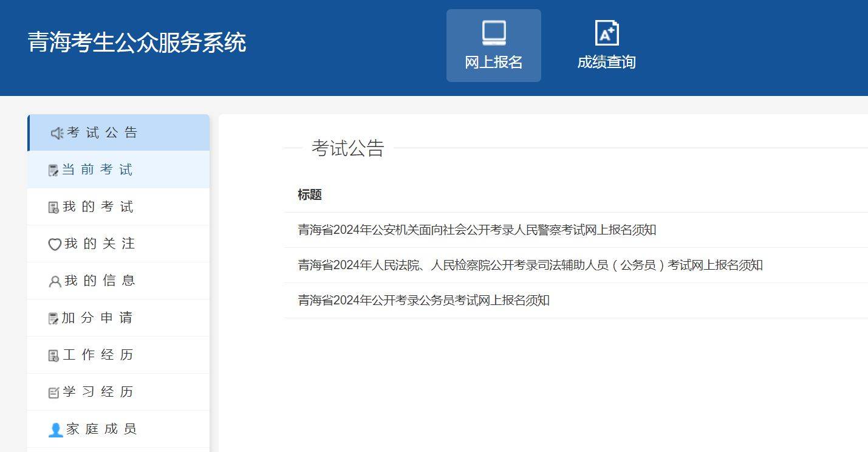
Task: Click the blue user icon for 家庭成员
Action: [x=55, y=430]
